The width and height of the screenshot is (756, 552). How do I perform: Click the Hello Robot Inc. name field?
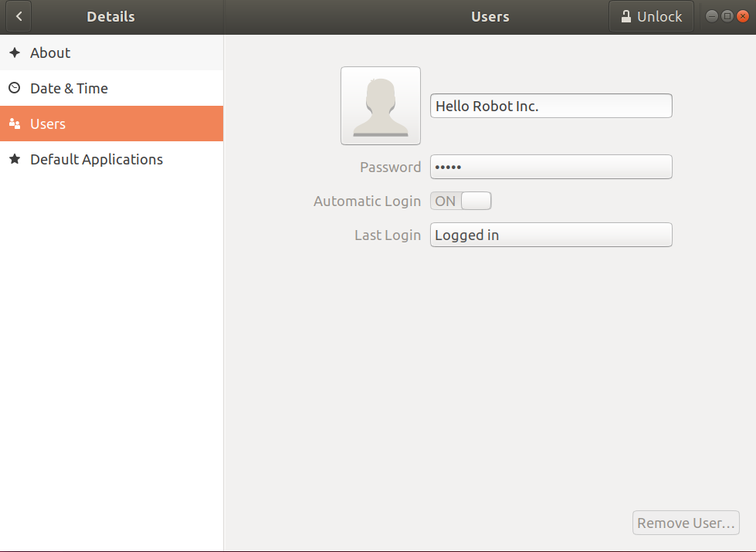[551, 106]
